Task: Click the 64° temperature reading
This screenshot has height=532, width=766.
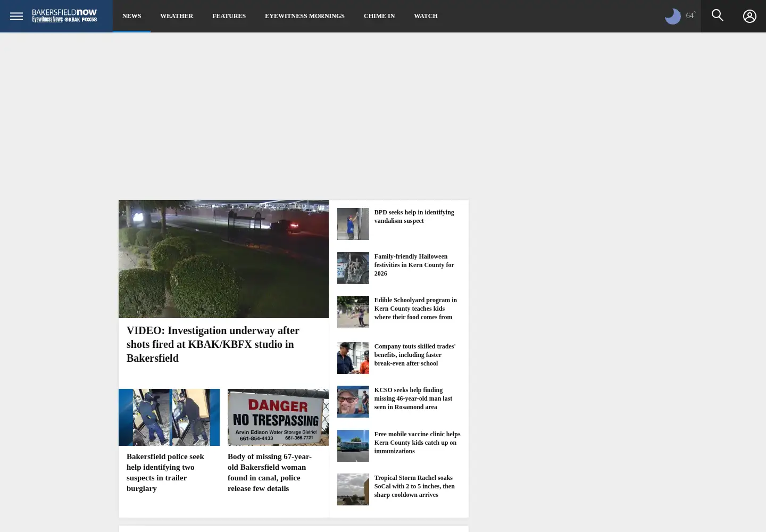Action: pos(690,15)
